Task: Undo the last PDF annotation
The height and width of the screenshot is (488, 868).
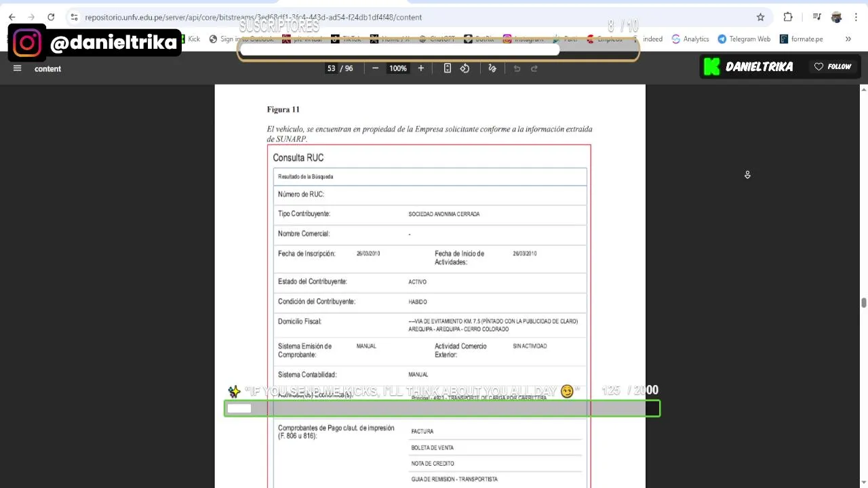Action: coord(517,68)
